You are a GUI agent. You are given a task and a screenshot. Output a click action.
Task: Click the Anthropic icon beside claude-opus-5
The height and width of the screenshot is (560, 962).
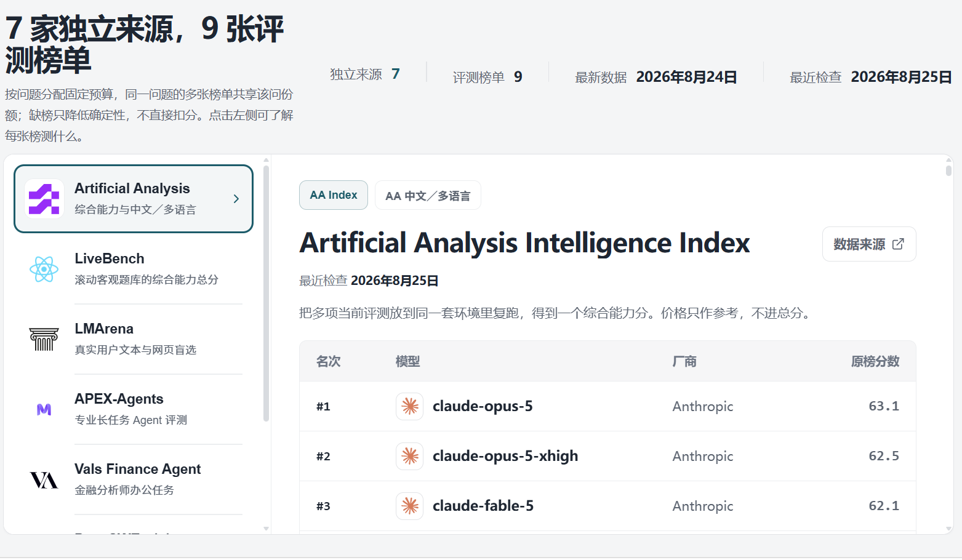point(410,406)
